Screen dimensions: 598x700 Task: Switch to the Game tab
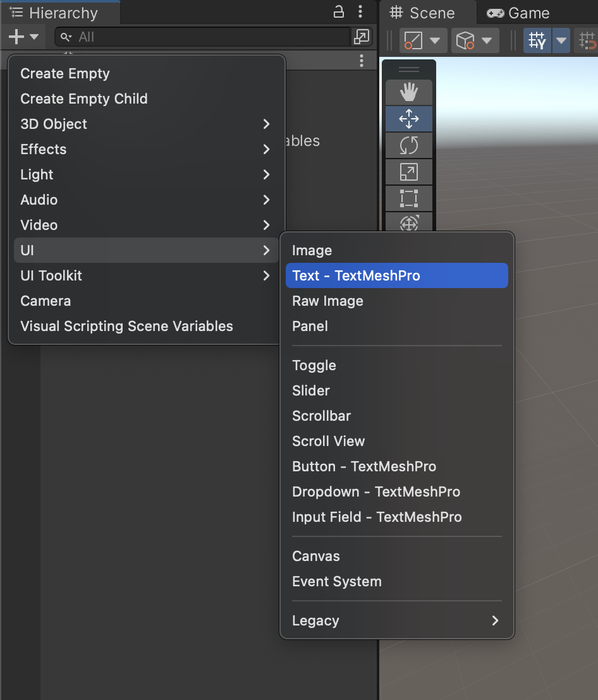pyautogui.click(x=518, y=13)
